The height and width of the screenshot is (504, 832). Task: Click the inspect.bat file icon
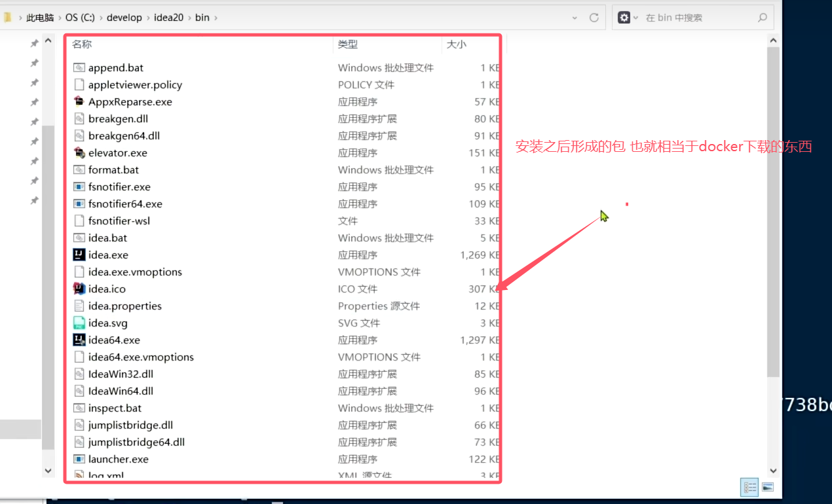coord(79,408)
